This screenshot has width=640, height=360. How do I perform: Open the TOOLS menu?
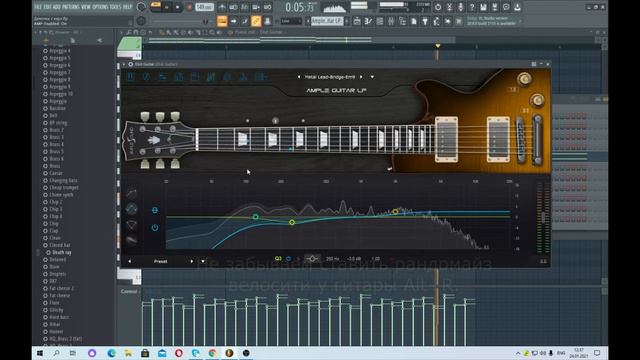tap(116, 7)
